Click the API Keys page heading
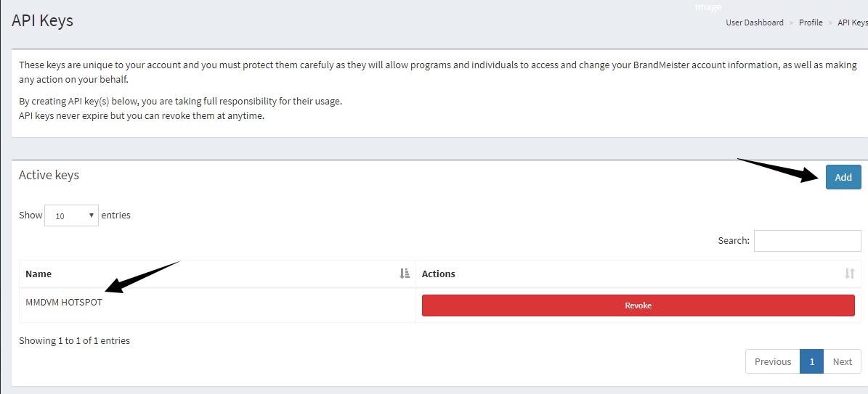The width and height of the screenshot is (868, 394). click(x=42, y=20)
